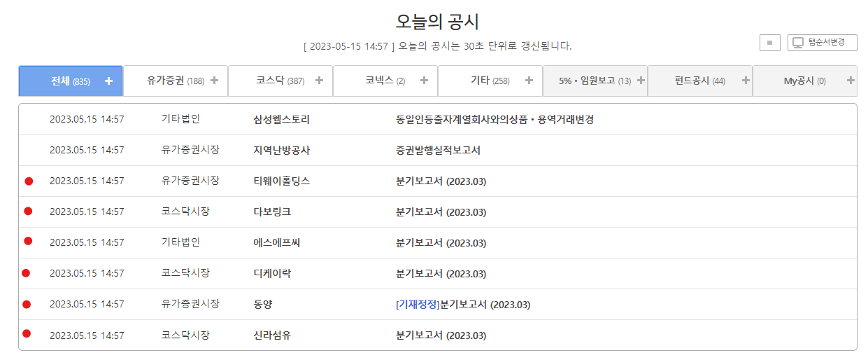
Task: Open 동양's [기재정정]분기보고서 disclosure
Action: [x=463, y=305]
